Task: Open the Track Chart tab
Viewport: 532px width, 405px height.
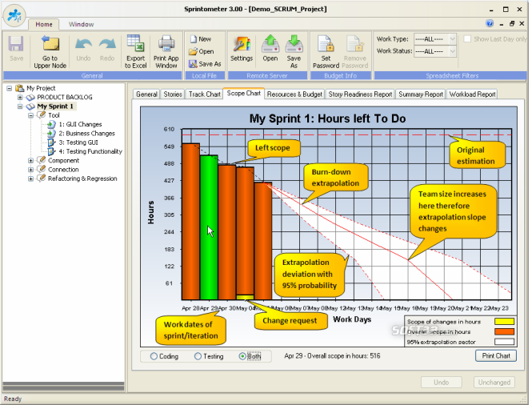Action: tap(205, 94)
